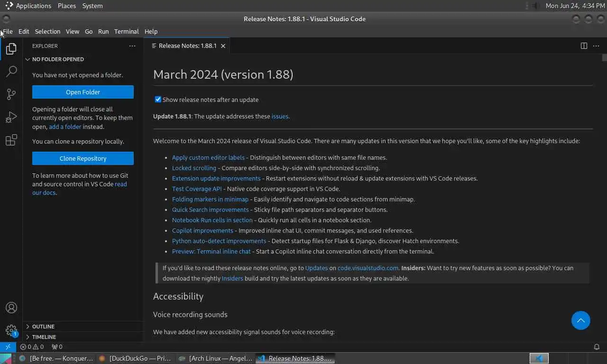Open the Source Control view icon
Image resolution: width=607 pixels, height=364 pixels.
point(11,94)
